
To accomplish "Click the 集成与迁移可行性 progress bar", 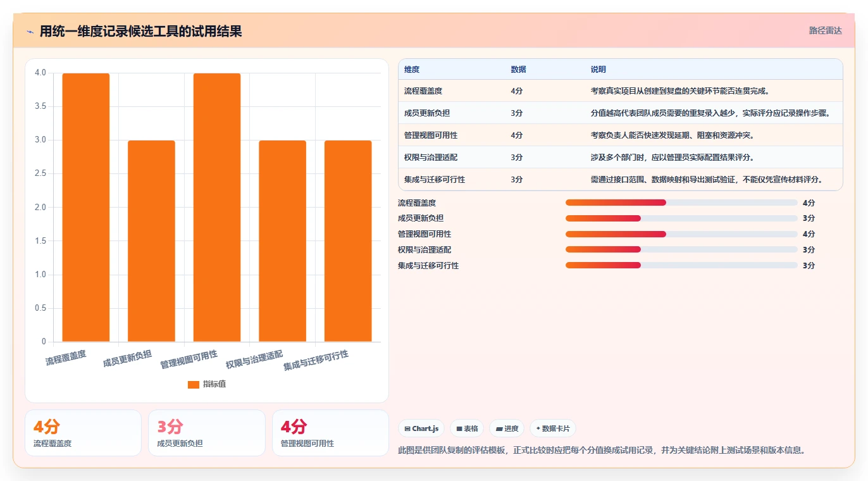I will pos(681,266).
